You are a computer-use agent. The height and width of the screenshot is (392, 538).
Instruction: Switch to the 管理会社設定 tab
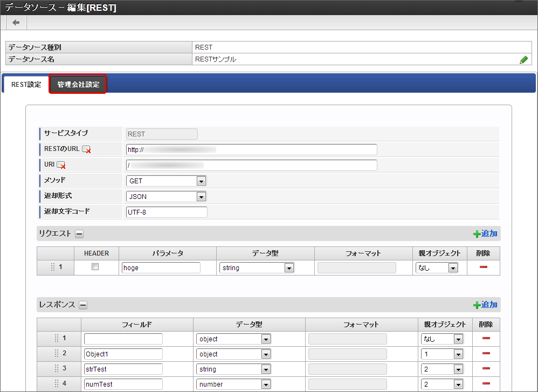78,85
